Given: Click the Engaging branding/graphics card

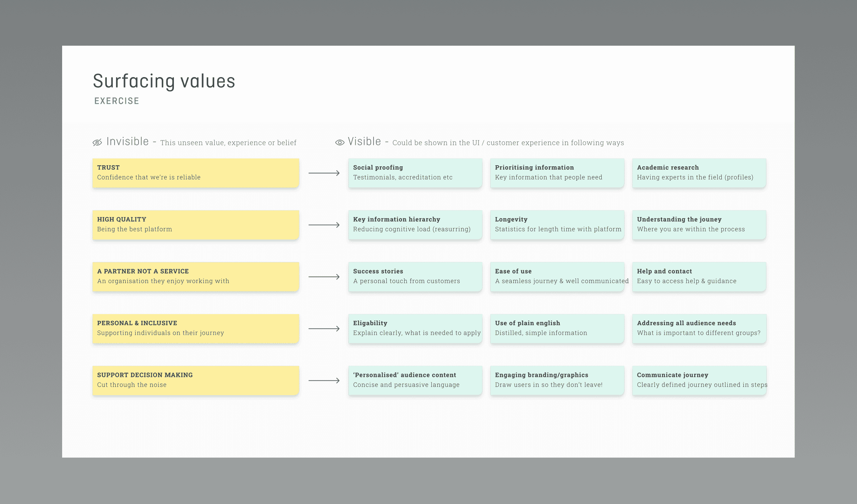Looking at the screenshot, I should coord(557,380).
